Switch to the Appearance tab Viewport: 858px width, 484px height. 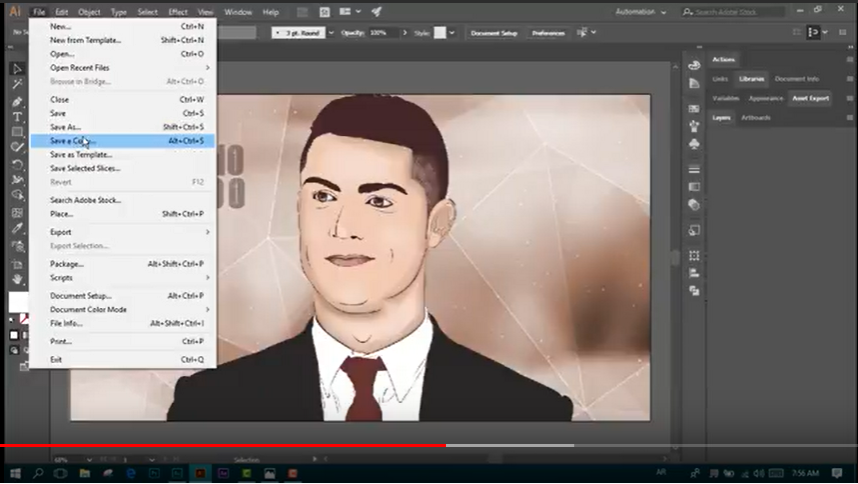click(x=766, y=98)
